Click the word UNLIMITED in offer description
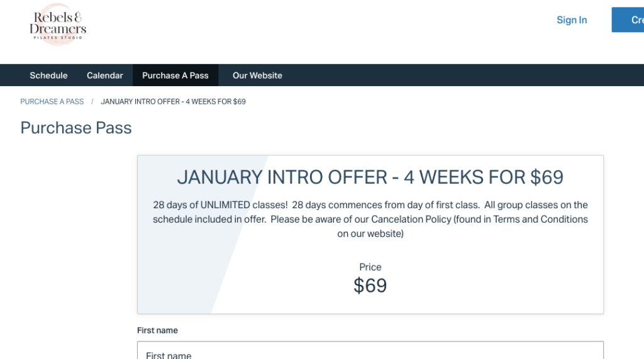644x359 pixels. click(x=228, y=205)
